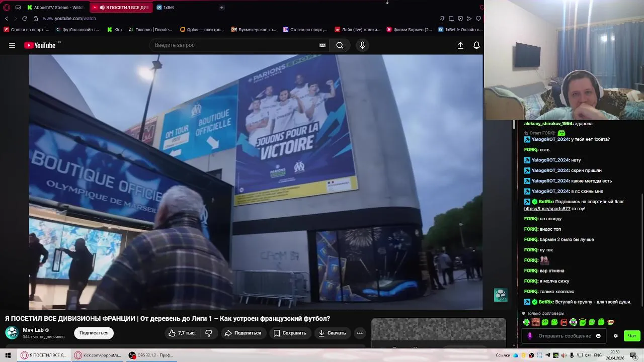Open the Qplus bookmark

click(202, 30)
